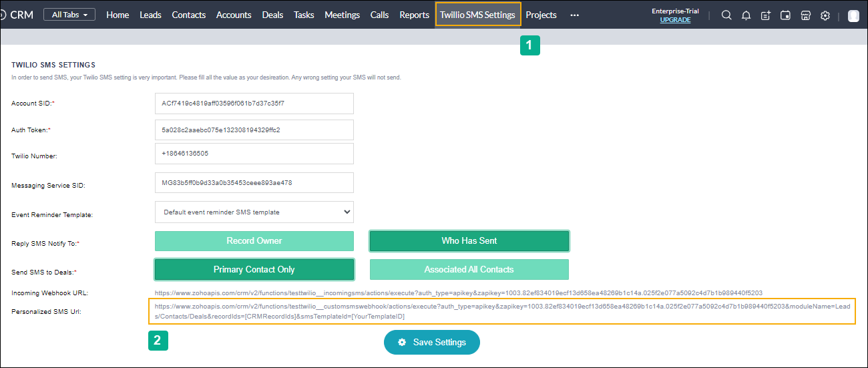868x368 pixels.
Task: Choose Associated All Contacts option
Action: coord(469,269)
